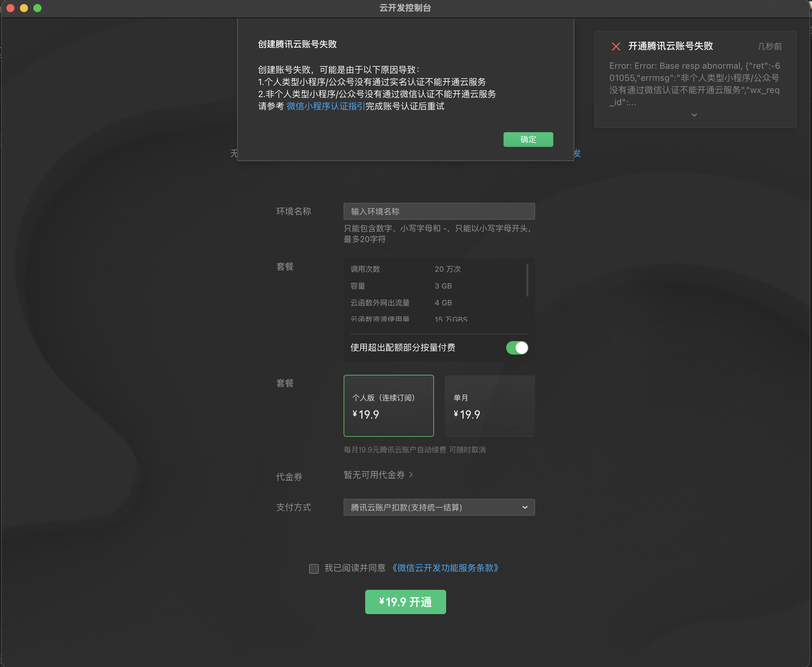Click the ¥19.9 开通 button

click(405, 602)
